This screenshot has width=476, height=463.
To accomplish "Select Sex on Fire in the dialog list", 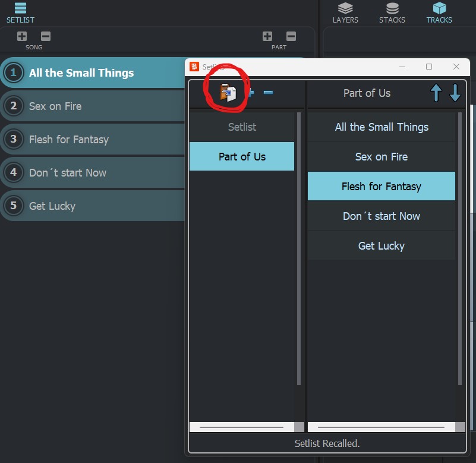I will pos(382,157).
